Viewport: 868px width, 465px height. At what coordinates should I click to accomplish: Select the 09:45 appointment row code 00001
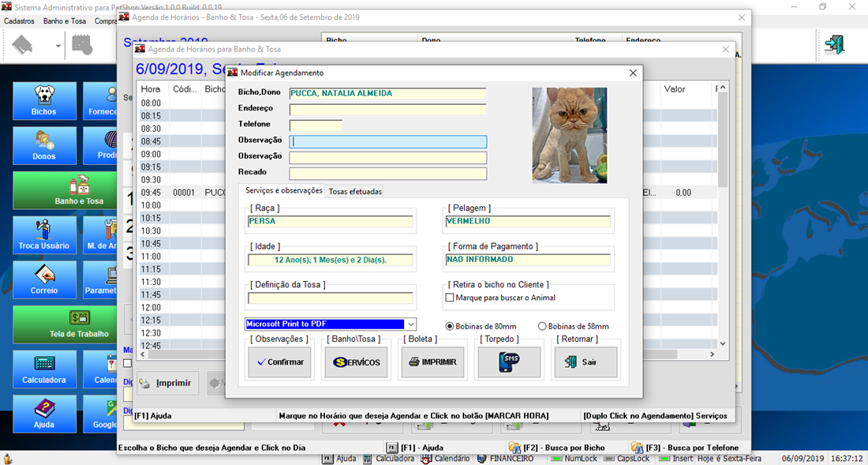(181, 193)
